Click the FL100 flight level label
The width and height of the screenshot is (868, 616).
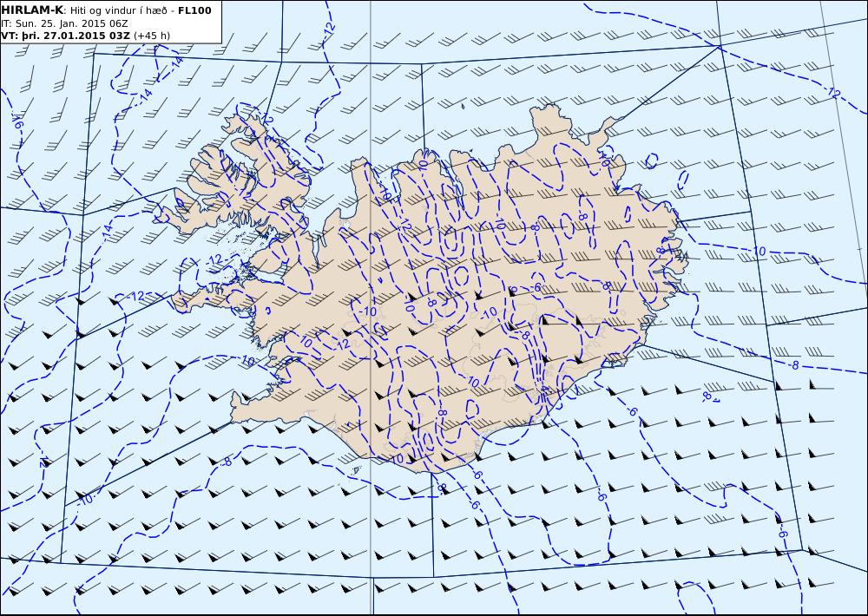[194, 10]
